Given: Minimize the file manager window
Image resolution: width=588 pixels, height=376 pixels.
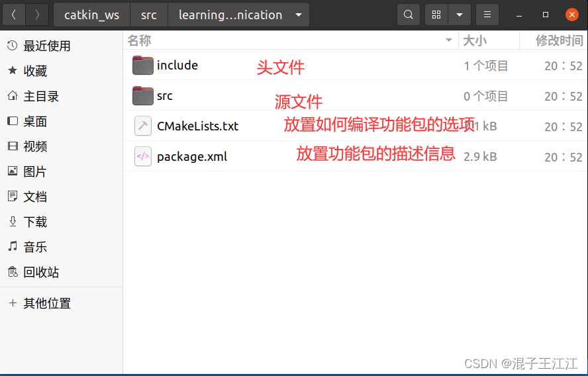Looking at the screenshot, I should point(519,15).
